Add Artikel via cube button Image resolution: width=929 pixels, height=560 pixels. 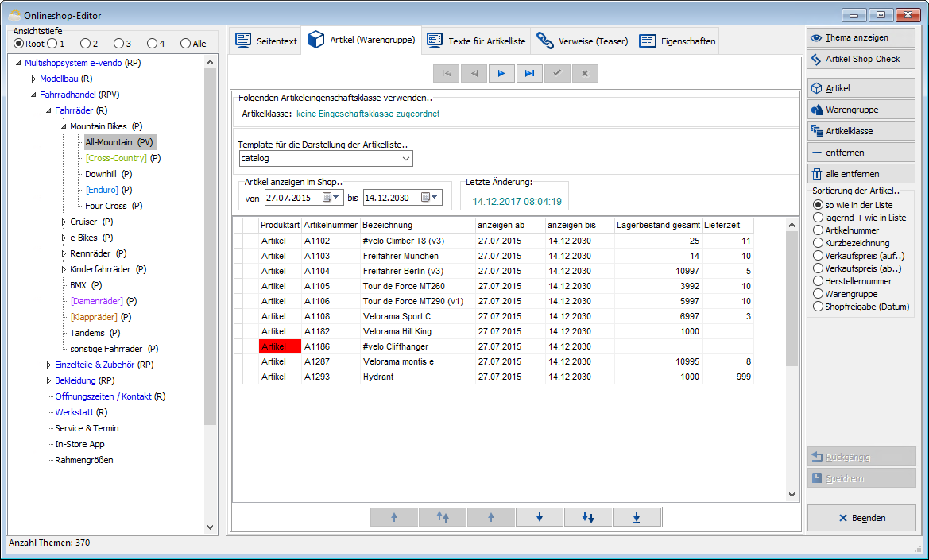click(x=861, y=88)
